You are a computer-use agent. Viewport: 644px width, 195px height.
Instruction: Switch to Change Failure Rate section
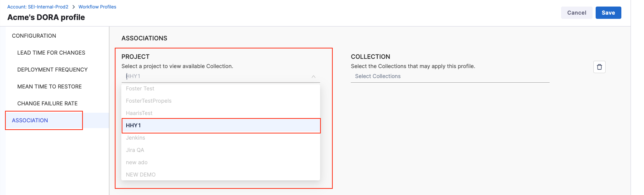[x=47, y=103]
